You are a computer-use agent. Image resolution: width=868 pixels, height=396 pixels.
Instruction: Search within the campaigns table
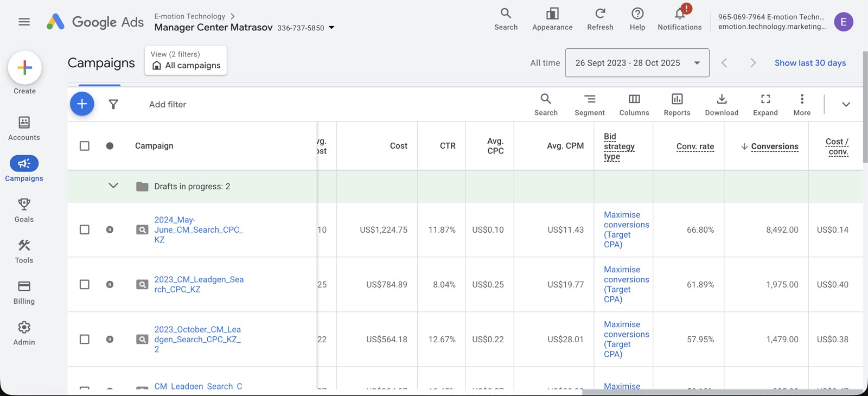[x=546, y=105]
